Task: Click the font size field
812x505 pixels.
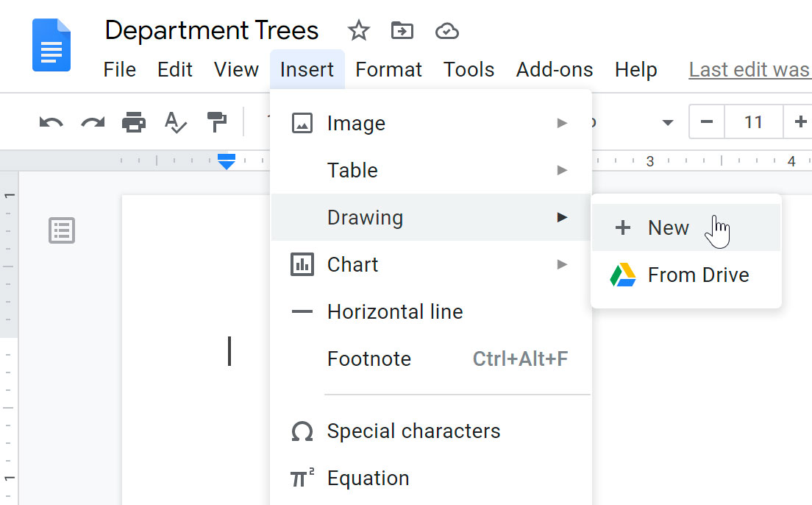Action: (753, 121)
